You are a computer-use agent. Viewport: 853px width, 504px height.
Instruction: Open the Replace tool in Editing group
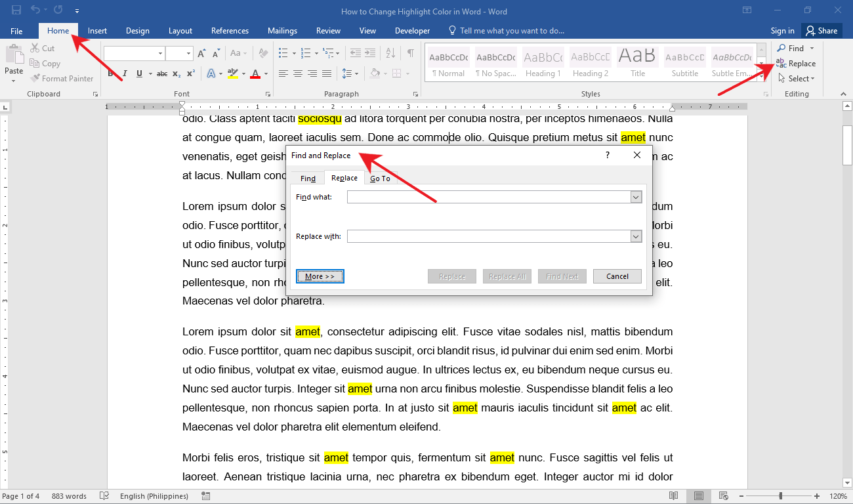(x=796, y=64)
